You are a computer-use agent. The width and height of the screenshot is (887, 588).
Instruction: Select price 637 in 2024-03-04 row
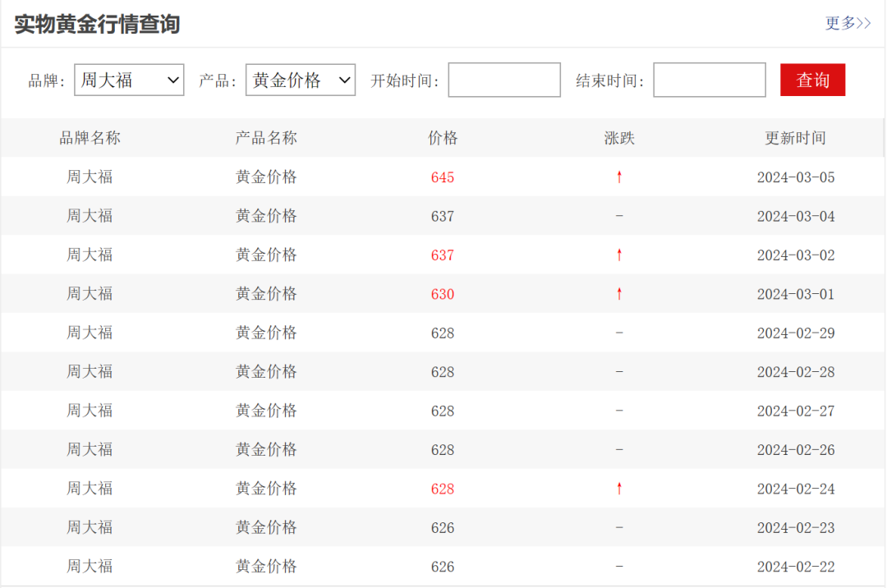pyautogui.click(x=443, y=217)
